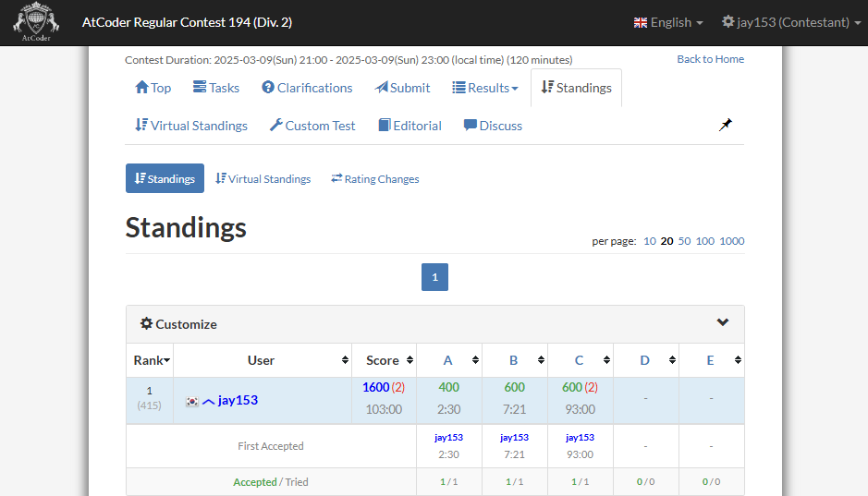Sort by task D column arrows

click(672, 360)
